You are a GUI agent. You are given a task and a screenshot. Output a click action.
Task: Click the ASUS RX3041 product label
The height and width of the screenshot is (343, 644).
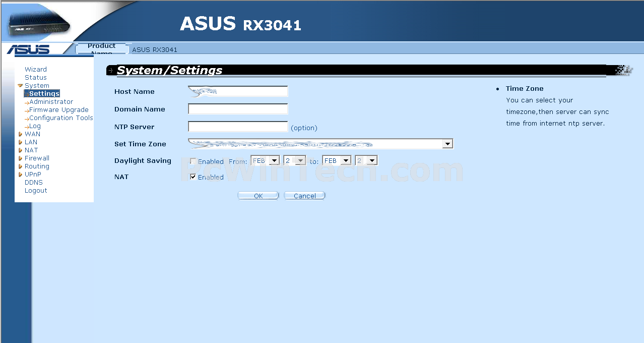(x=155, y=50)
